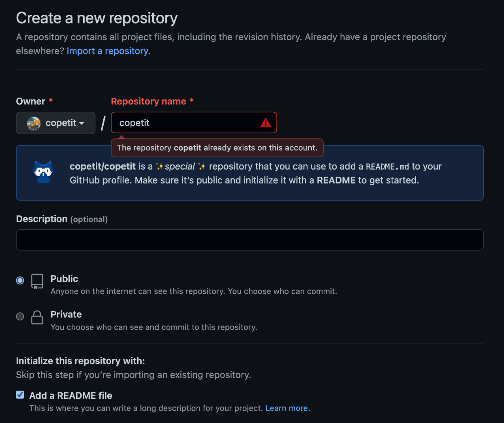Click the Skip this step sentence

click(x=134, y=375)
